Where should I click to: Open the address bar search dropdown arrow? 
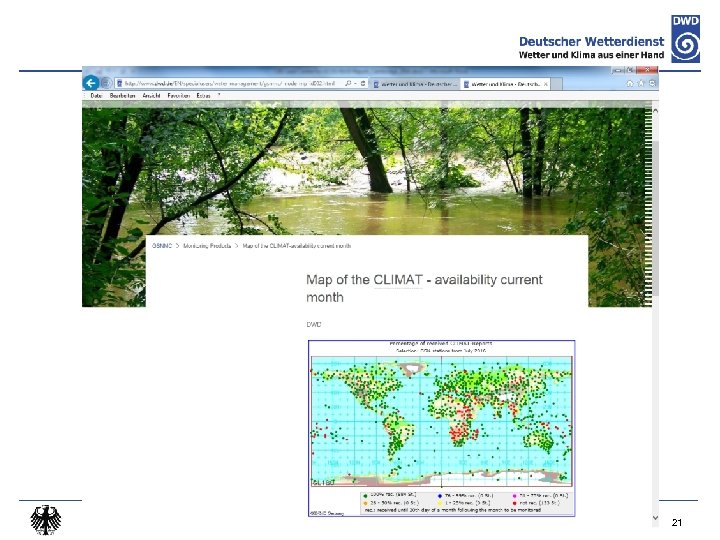[355, 84]
